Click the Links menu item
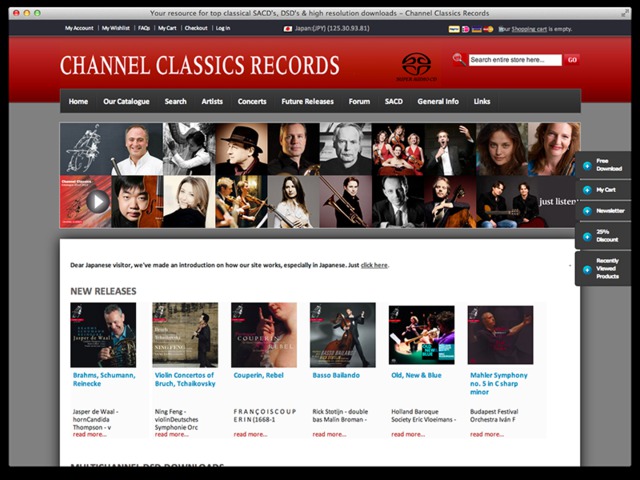Viewport: 640px width, 480px height. (x=482, y=102)
